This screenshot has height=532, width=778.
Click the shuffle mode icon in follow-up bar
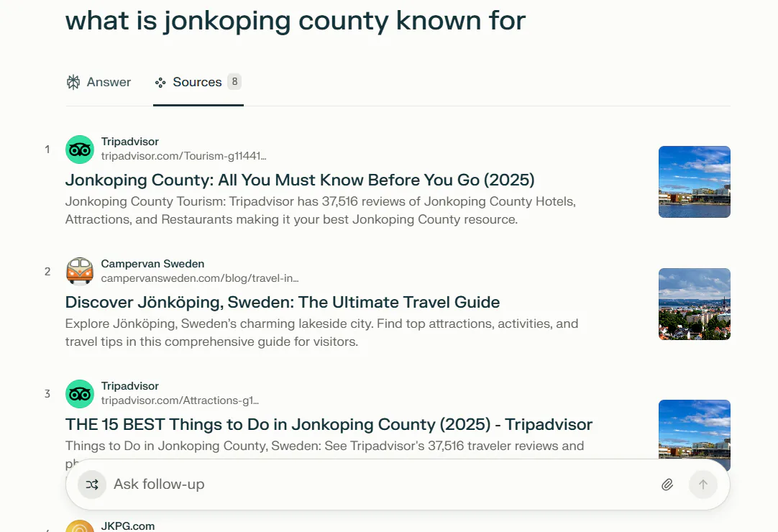pyautogui.click(x=92, y=485)
